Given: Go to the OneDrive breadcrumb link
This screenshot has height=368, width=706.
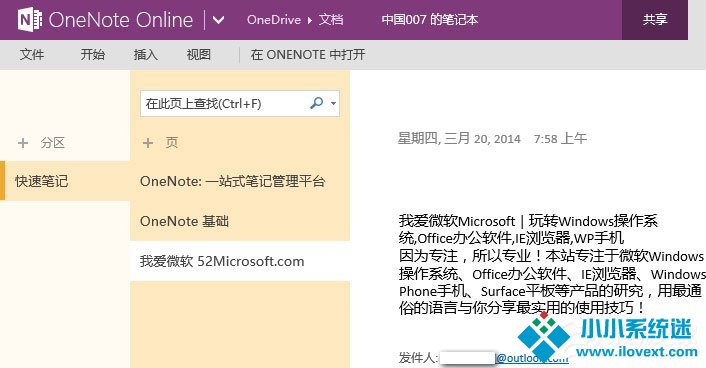Looking at the screenshot, I should point(274,20).
